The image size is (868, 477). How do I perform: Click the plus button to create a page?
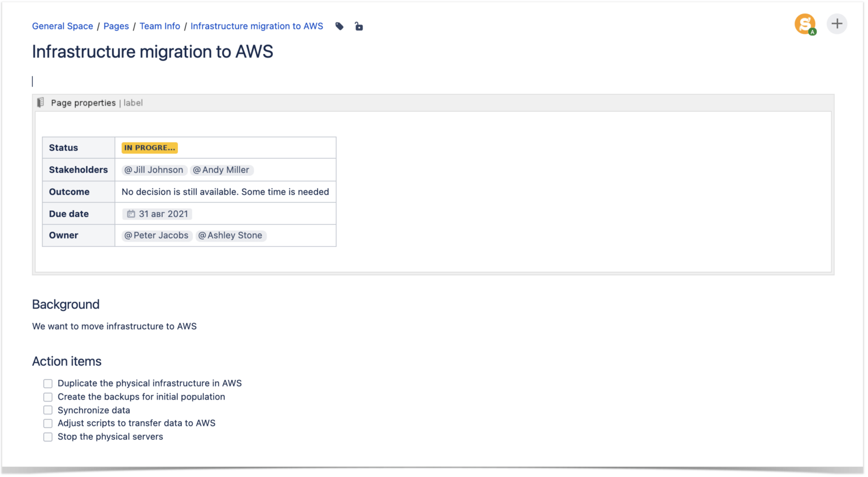coord(837,24)
